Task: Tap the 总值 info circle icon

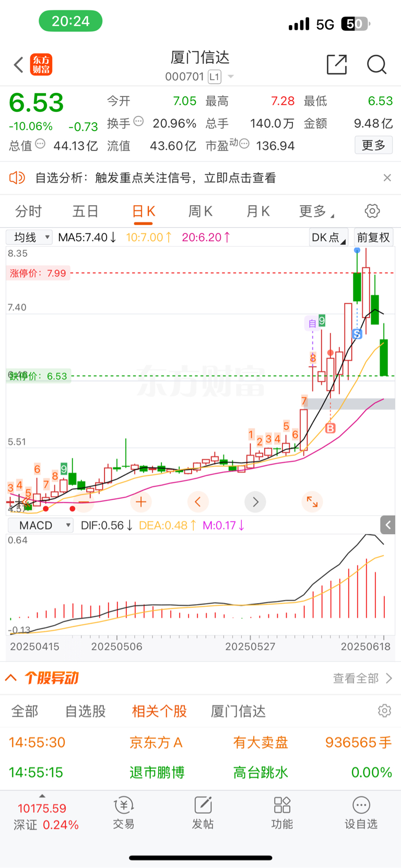Action: coord(40,144)
